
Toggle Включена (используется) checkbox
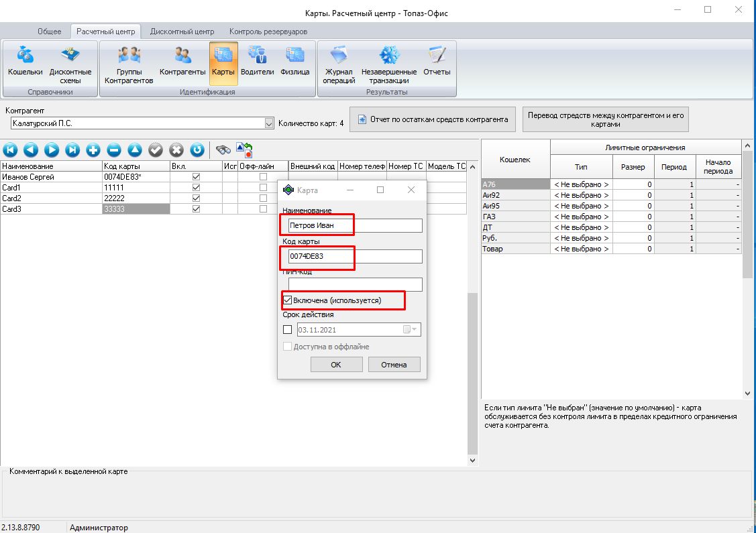pos(287,300)
